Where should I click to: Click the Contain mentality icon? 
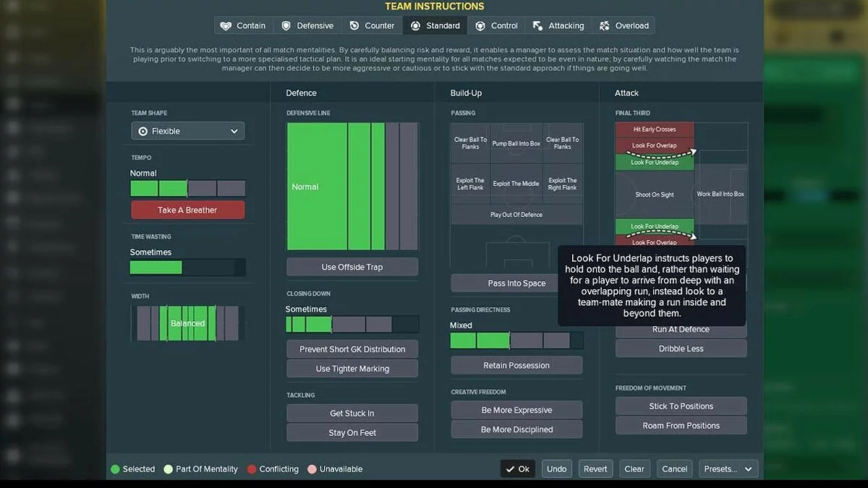pos(224,25)
